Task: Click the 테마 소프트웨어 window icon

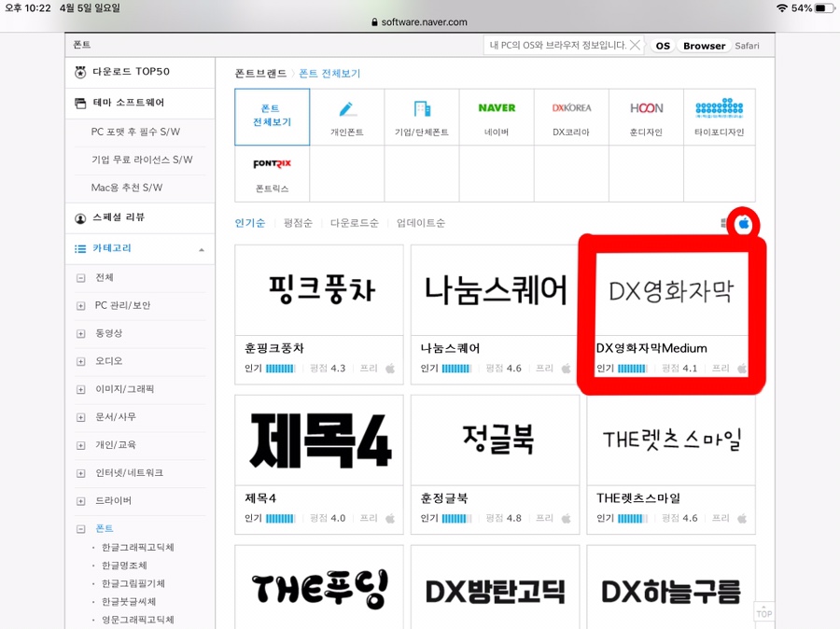Action: tap(80, 103)
